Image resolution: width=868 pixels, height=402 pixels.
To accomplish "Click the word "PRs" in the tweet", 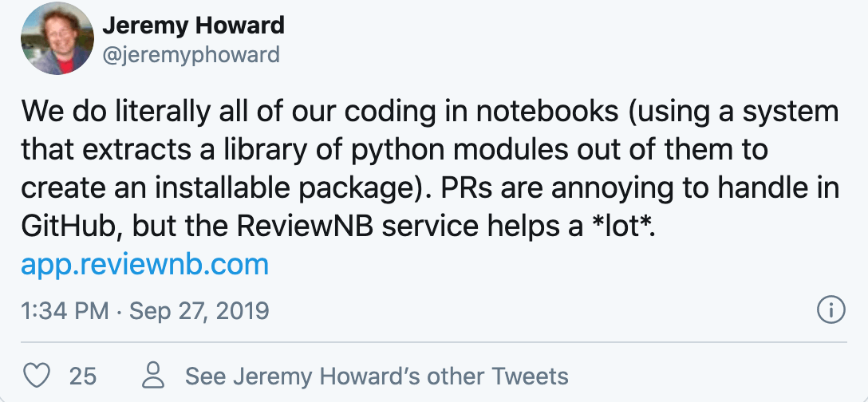I will [457, 187].
